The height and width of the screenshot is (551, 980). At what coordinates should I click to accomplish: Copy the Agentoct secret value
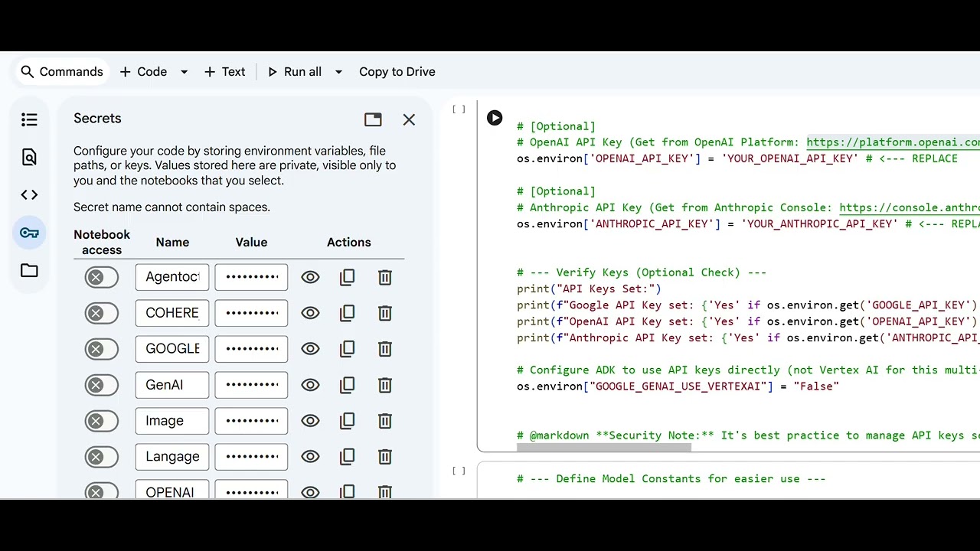[347, 277]
